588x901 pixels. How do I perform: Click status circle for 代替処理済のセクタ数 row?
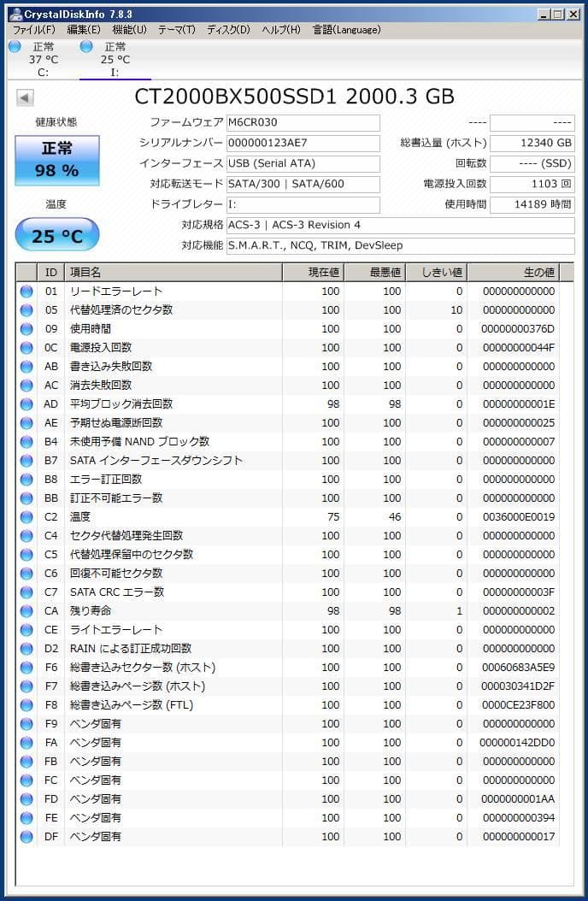click(x=26, y=310)
